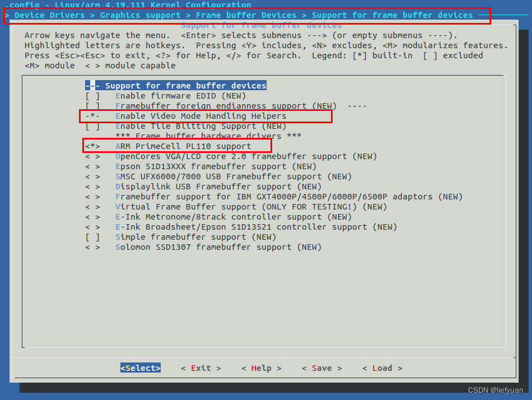532x400 pixels.
Task: Click the Help button
Action: tap(262, 368)
